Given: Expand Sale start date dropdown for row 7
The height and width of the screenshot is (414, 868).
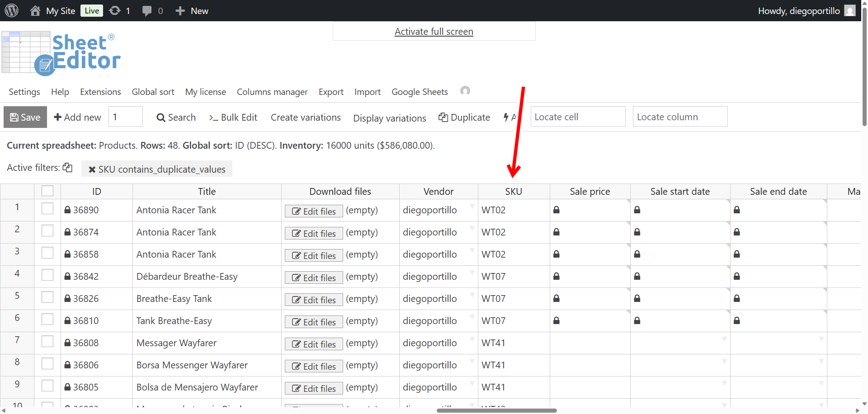Looking at the screenshot, I should [x=724, y=339].
